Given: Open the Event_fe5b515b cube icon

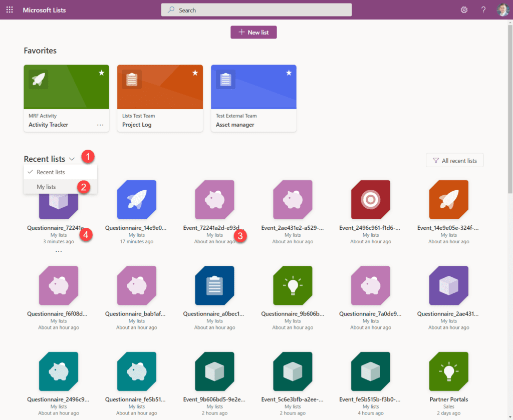Looking at the screenshot, I should (x=371, y=371).
